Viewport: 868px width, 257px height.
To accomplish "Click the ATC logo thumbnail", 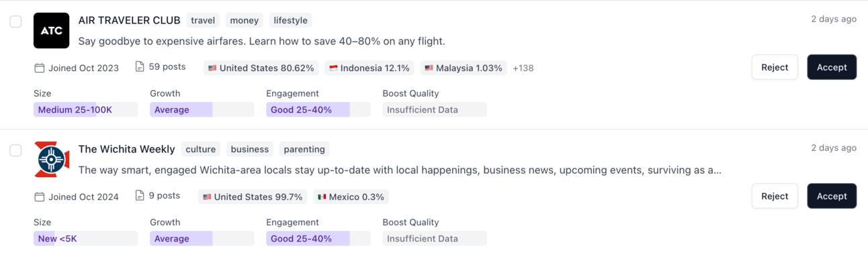I will point(52,30).
